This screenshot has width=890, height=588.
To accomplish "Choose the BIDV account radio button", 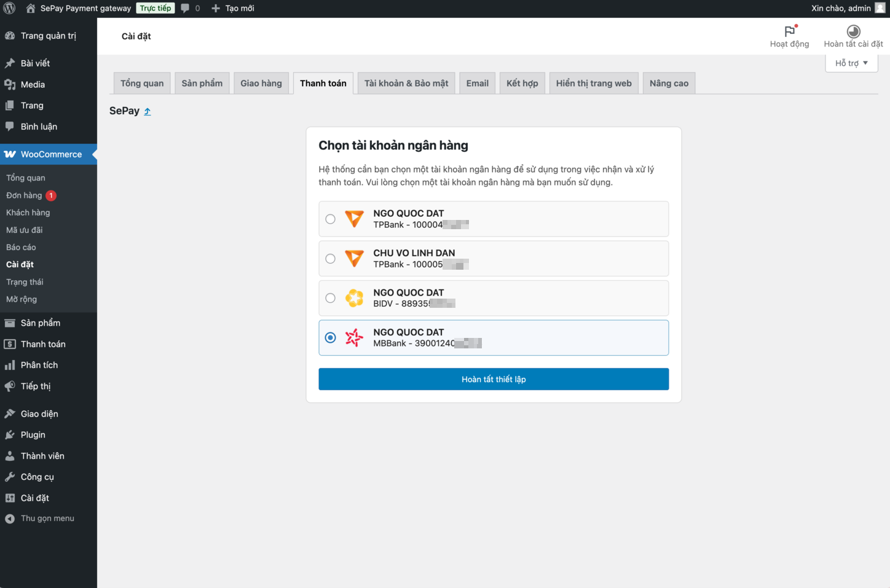I will pos(331,299).
